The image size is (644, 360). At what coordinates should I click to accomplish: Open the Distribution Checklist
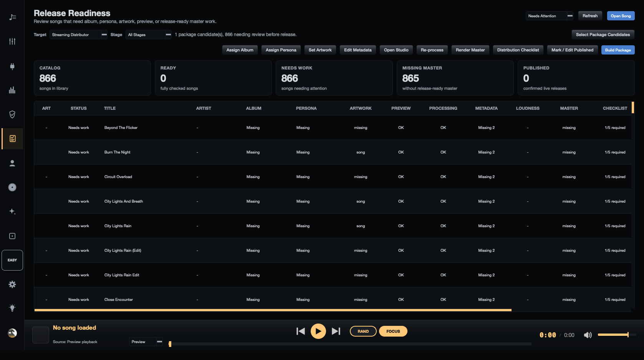pos(518,50)
